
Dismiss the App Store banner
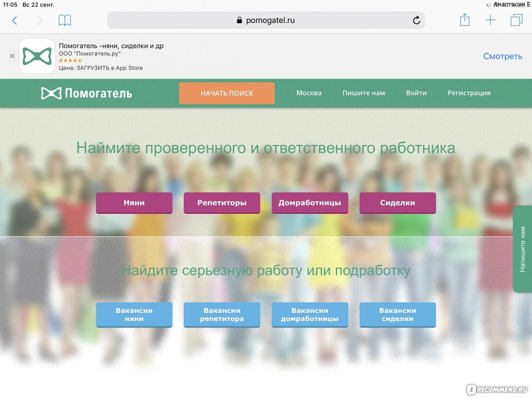(12, 56)
